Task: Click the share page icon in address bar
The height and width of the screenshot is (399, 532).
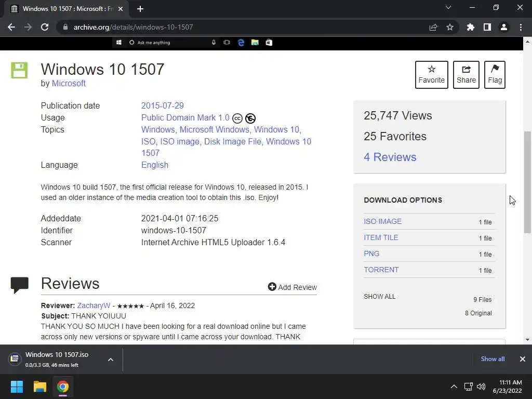Action: click(433, 27)
